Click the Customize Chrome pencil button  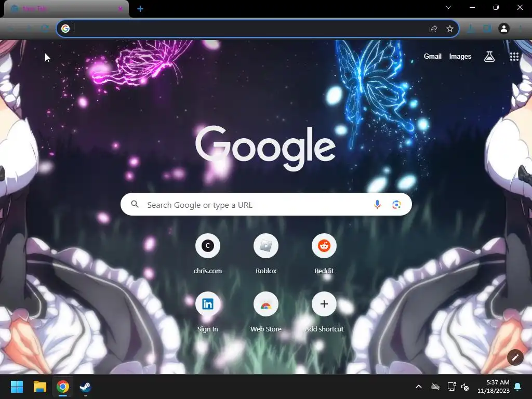515,357
